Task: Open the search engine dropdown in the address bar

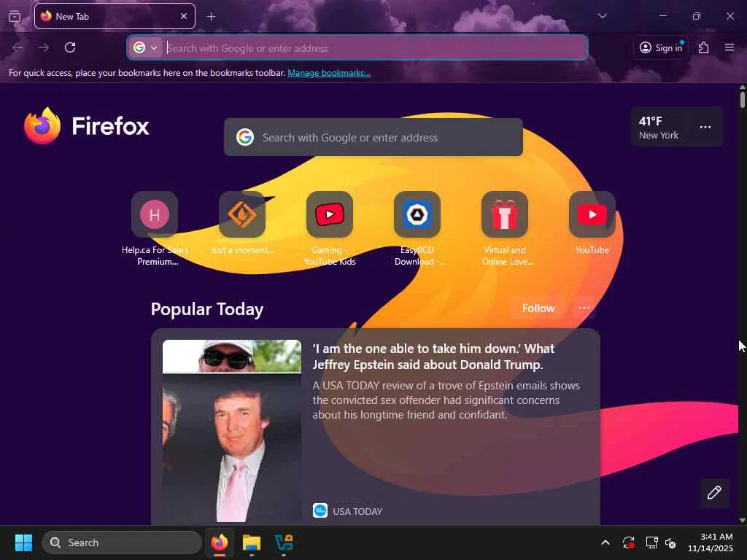Action: (x=145, y=47)
